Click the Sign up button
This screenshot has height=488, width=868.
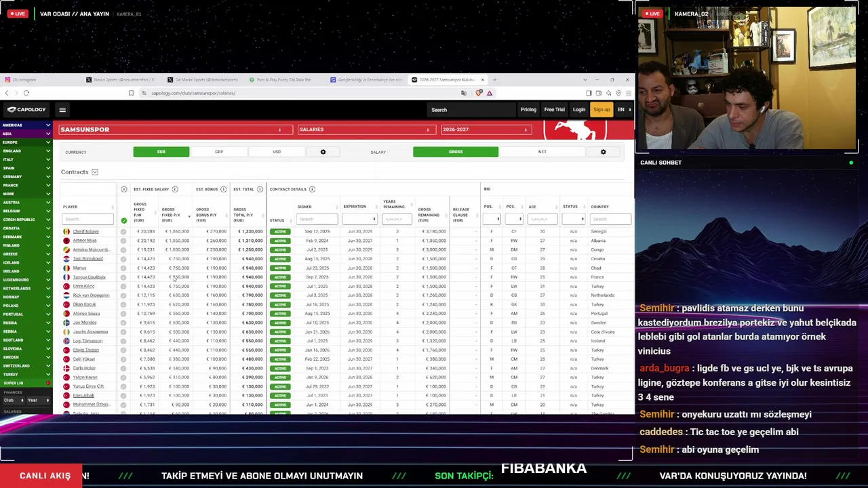pyautogui.click(x=601, y=110)
